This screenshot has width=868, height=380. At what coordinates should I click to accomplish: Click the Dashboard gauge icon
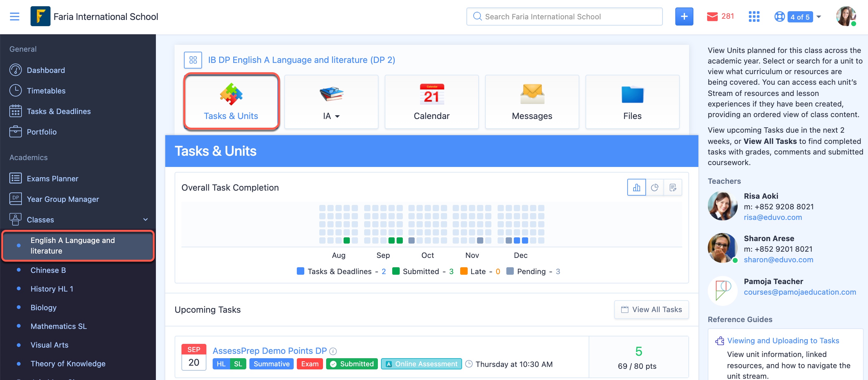point(16,70)
